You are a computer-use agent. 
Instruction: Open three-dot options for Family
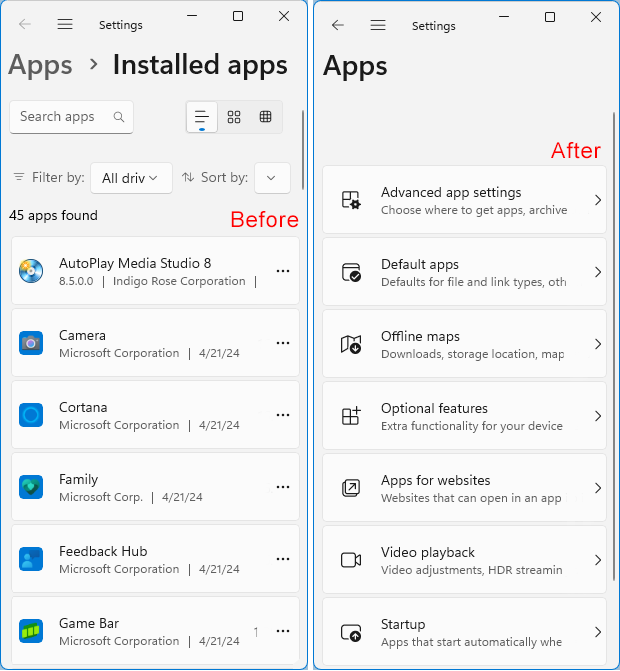(283, 487)
